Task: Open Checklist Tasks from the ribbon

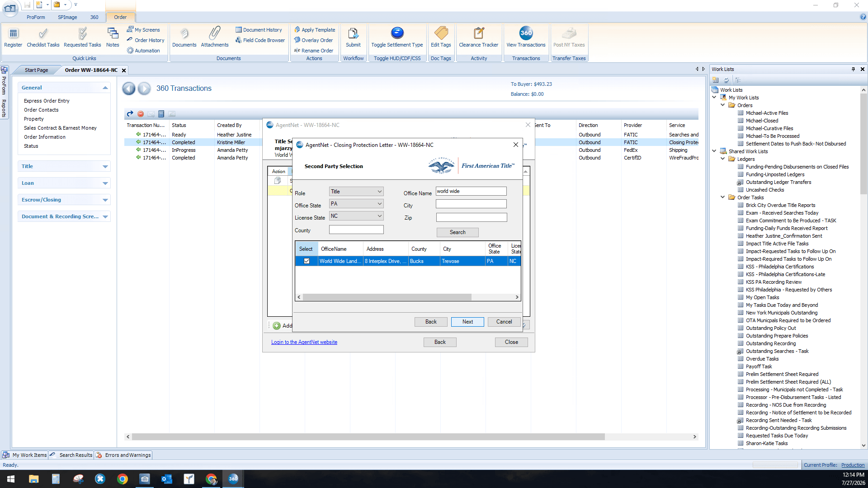Action: point(43,37)
